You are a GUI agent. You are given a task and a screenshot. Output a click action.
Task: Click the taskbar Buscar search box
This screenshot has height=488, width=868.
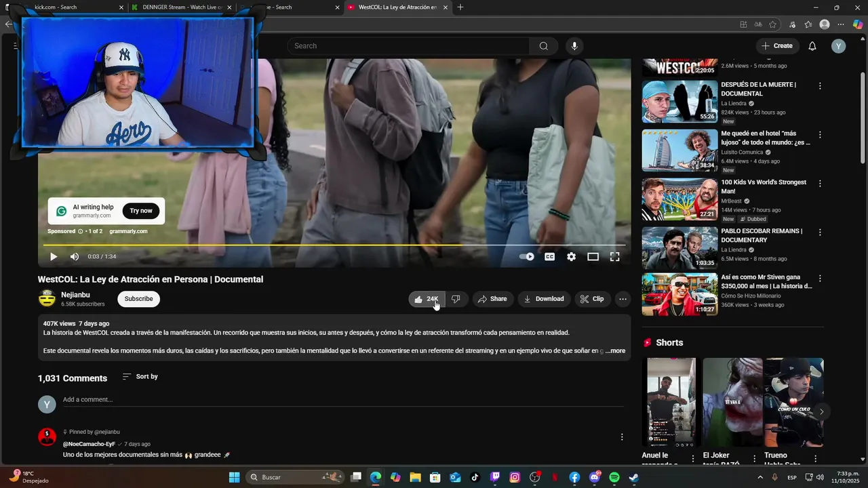(x=294, y=477)
